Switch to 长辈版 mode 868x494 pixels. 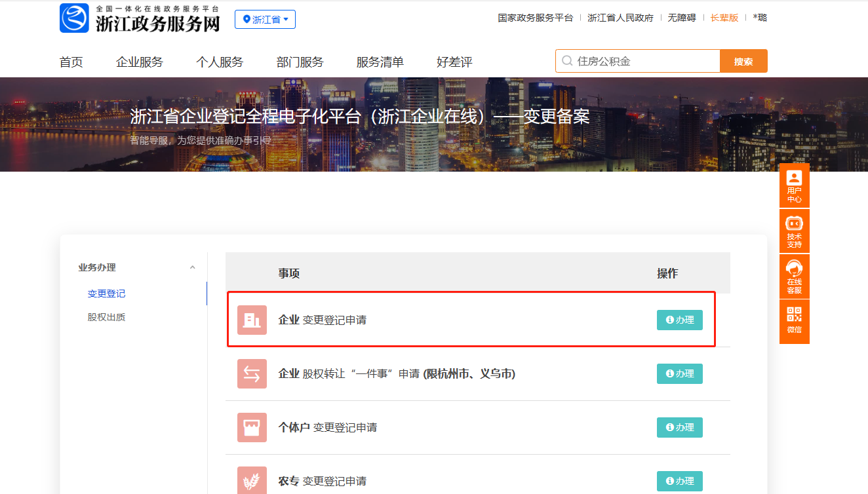tap(724, 18)
